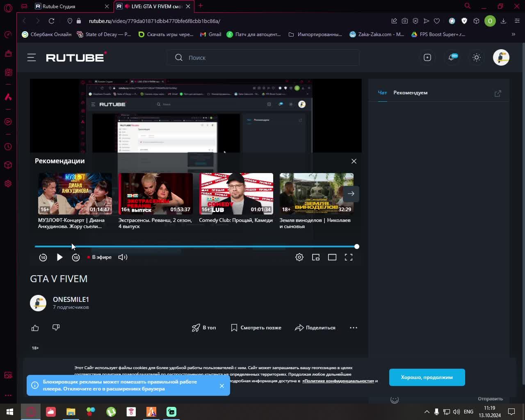Open the three-dot more actions menu

pos(354,328)
